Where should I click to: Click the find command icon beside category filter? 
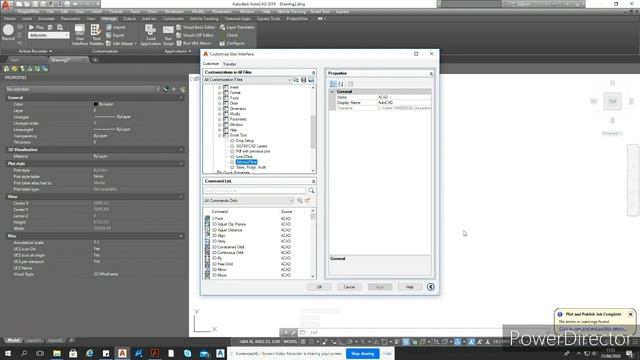coord(300,201)
